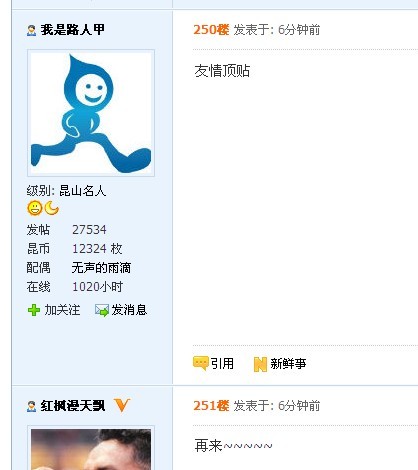Quote this post via 引用
418x470 pixels.
coord(222,364)
